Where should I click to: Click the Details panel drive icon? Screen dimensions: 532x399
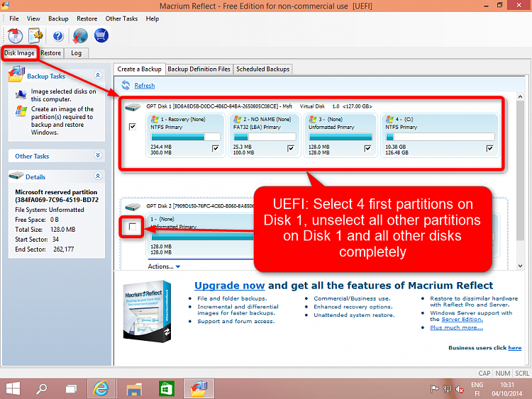[16, 176]
